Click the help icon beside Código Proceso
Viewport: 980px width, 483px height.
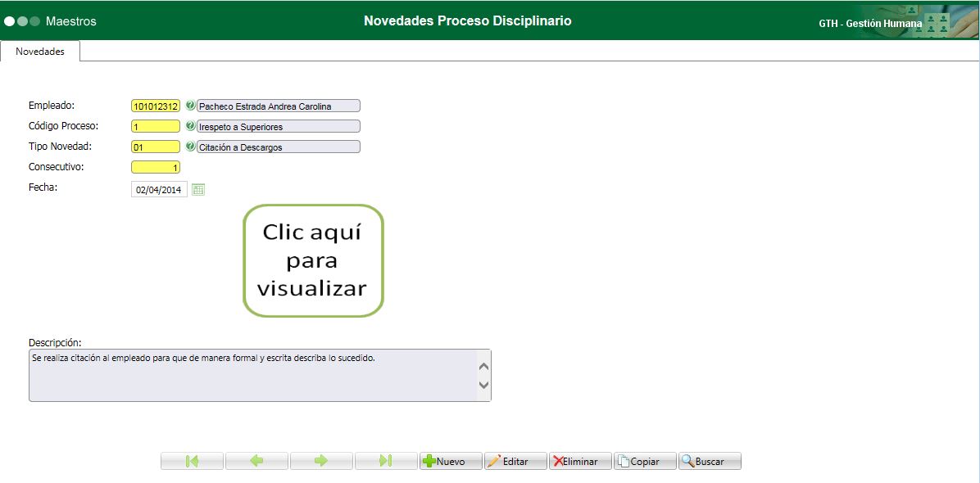[189, 125]
